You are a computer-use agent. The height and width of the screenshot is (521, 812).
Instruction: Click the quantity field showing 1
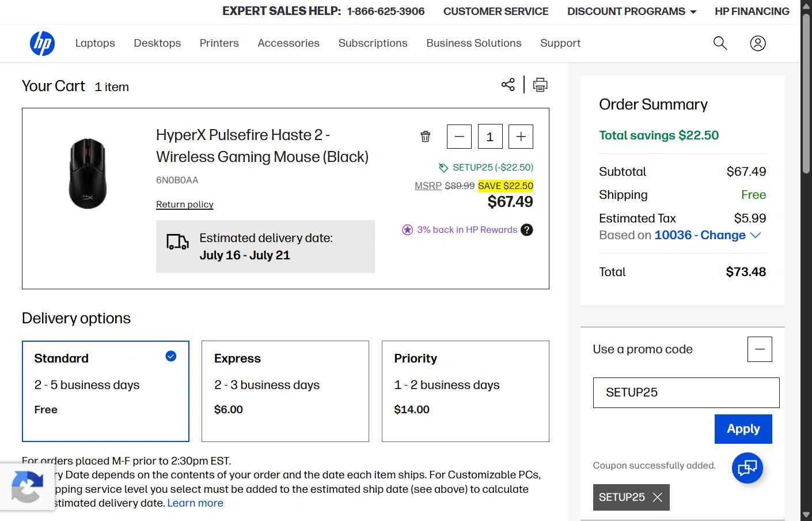coord(490,137)
